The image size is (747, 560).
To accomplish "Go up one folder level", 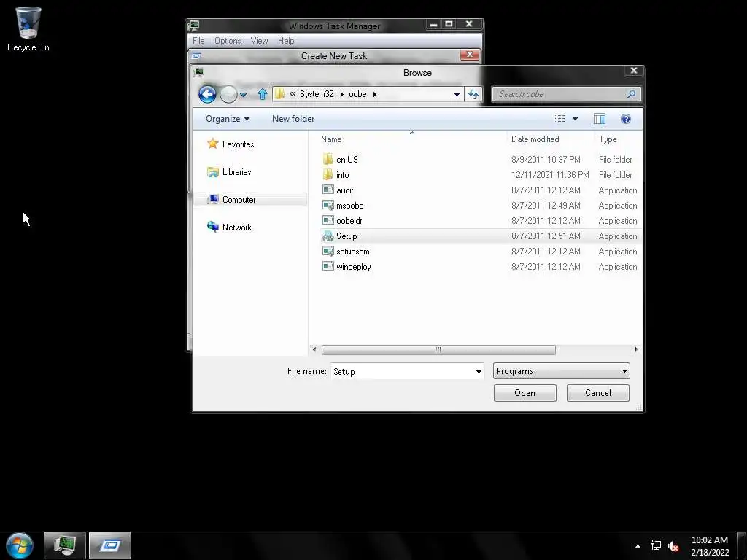I will [262, 94].
